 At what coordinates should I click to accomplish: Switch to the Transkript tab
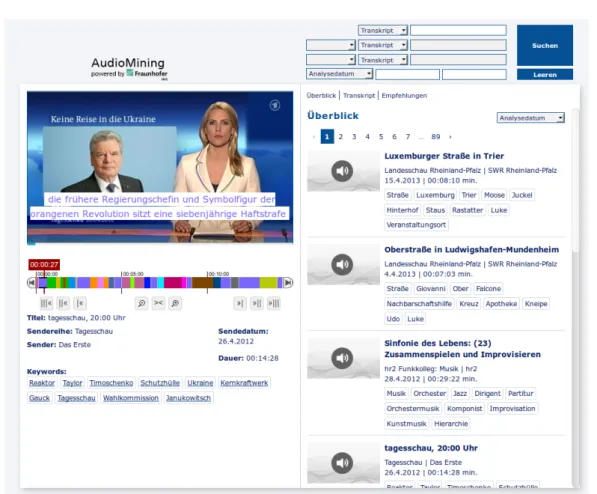click(x=359, y=96)
